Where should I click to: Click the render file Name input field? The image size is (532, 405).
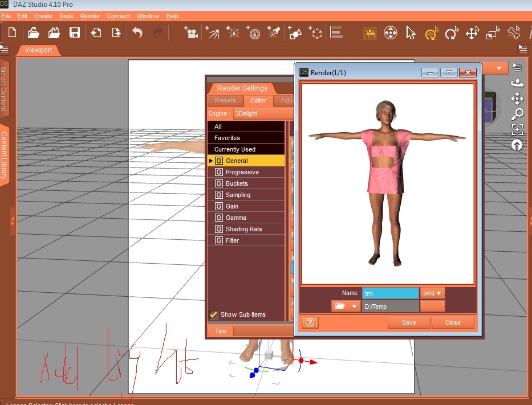(x=390, y=293)
